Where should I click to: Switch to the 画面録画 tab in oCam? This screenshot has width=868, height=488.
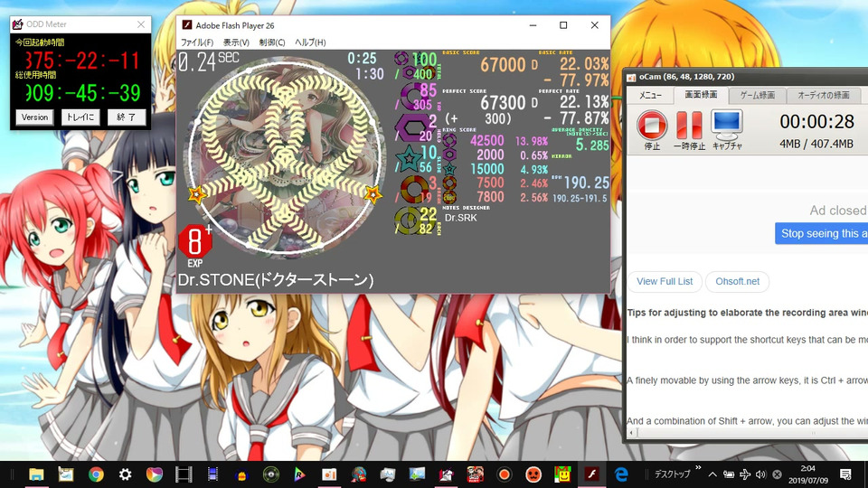tap(701, 95)
